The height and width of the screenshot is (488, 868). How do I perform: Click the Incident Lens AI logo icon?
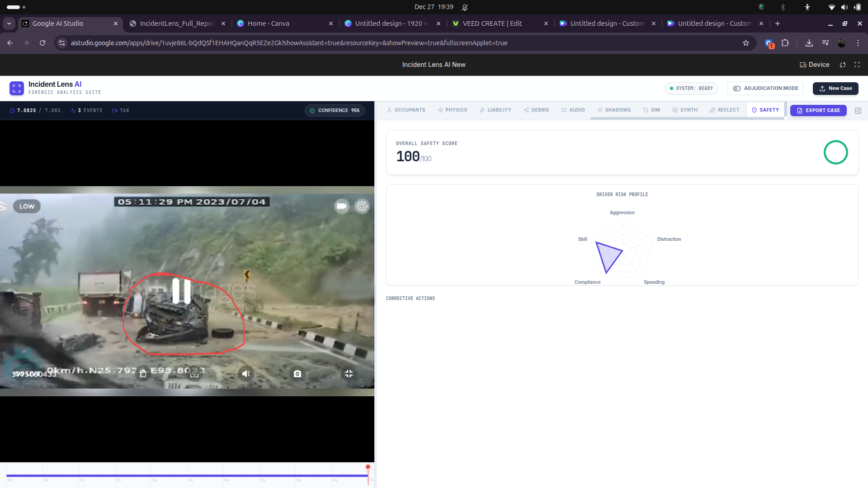[x=17, y=88]
